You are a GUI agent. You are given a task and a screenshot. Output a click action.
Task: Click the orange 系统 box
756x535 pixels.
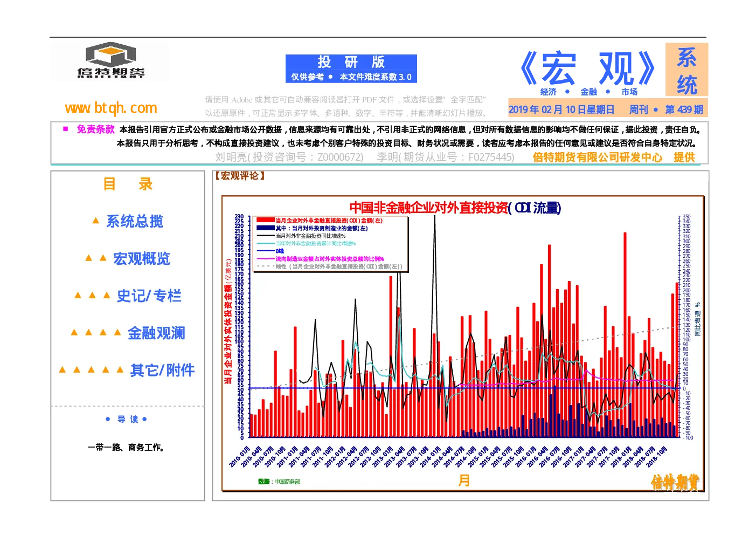(686, 70)
